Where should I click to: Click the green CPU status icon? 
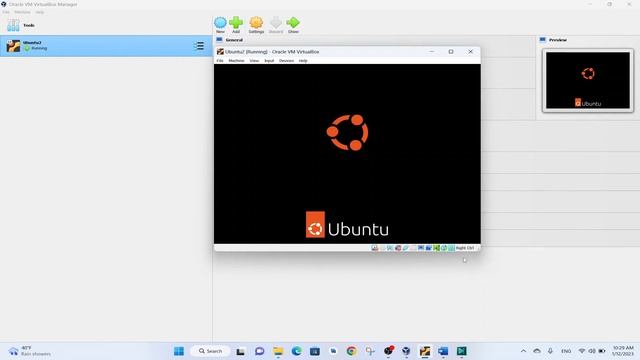pos(436,248)
